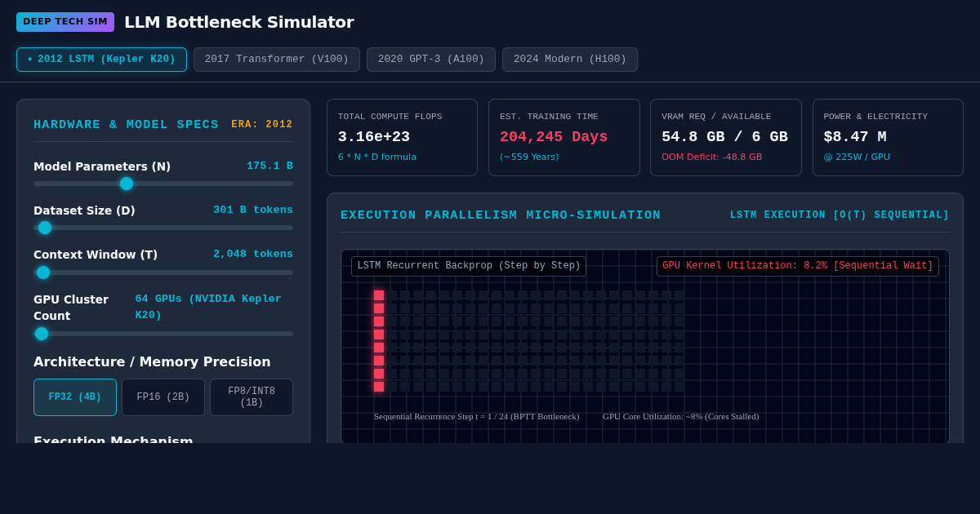
Task: Select FP16 (2B) memory precision
Action: 163,397
